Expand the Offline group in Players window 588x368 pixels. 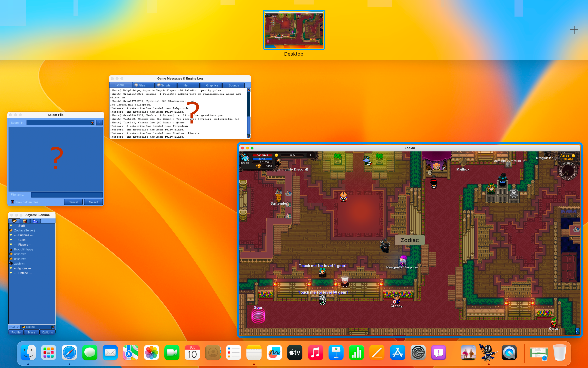pyautogui.click(x=11, y=273)
